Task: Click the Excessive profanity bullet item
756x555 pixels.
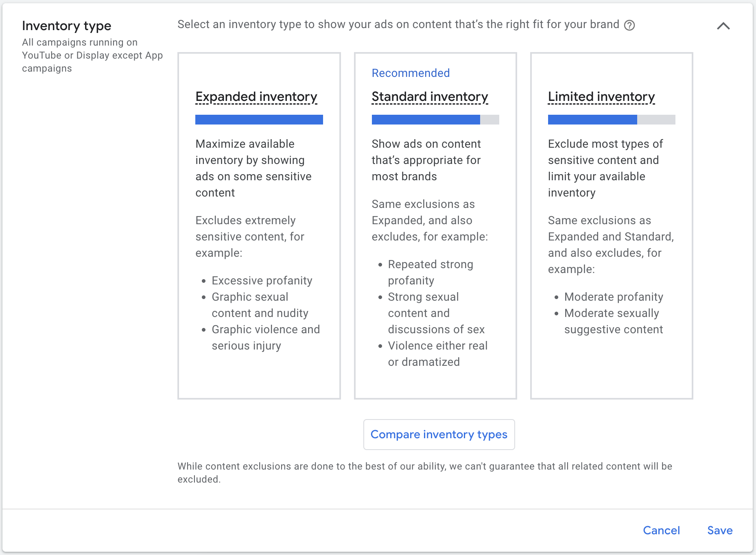Action: pos(262,280)
